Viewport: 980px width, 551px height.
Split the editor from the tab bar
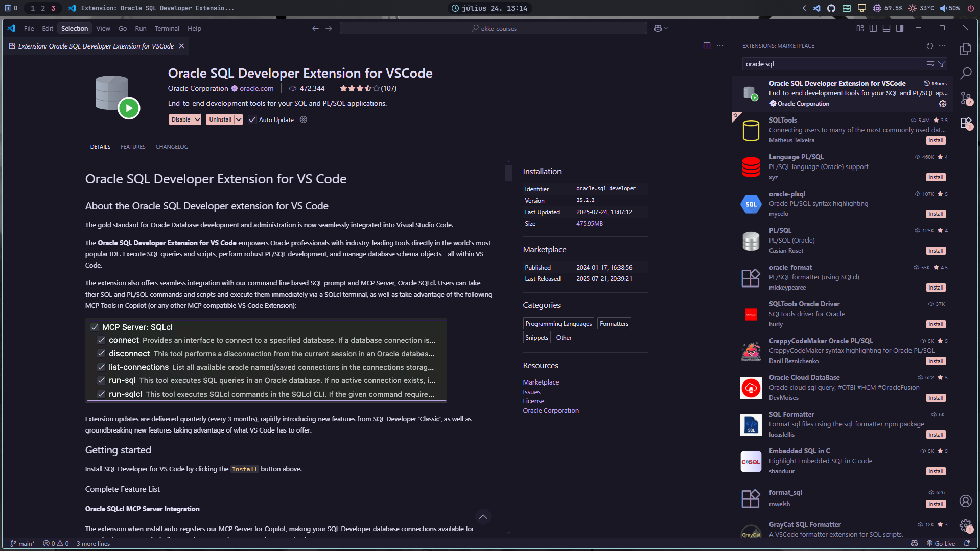coord(707,45)
